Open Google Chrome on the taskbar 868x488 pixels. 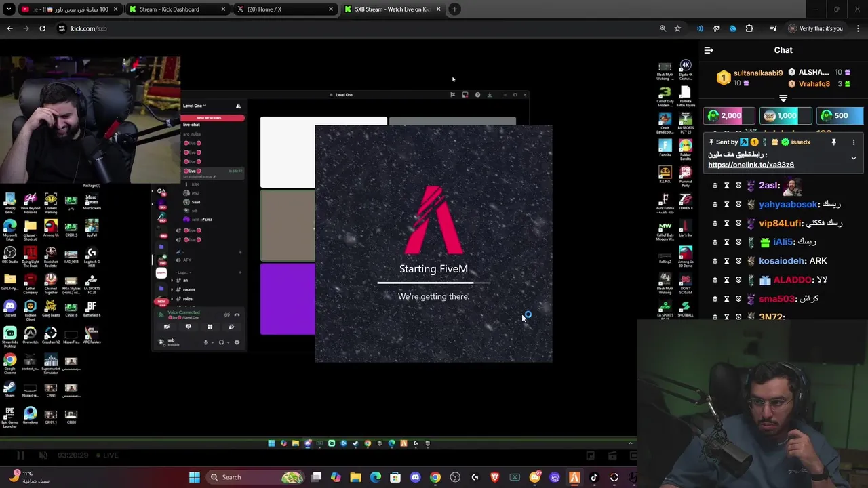[435, 477]
